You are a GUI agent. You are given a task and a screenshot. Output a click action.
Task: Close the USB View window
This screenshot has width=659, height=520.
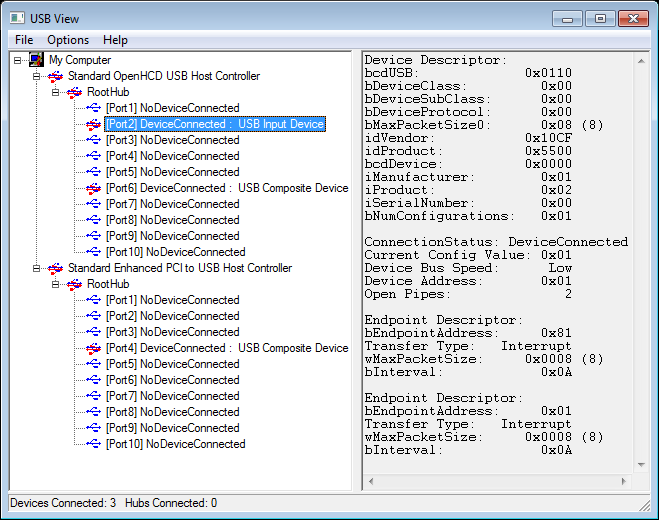pyautogui.click(x=633, y=19)
